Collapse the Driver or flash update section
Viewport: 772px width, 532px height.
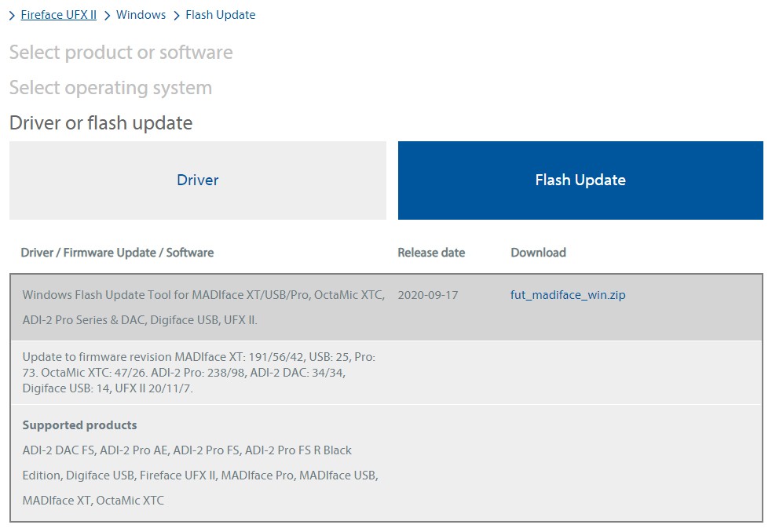100,122
